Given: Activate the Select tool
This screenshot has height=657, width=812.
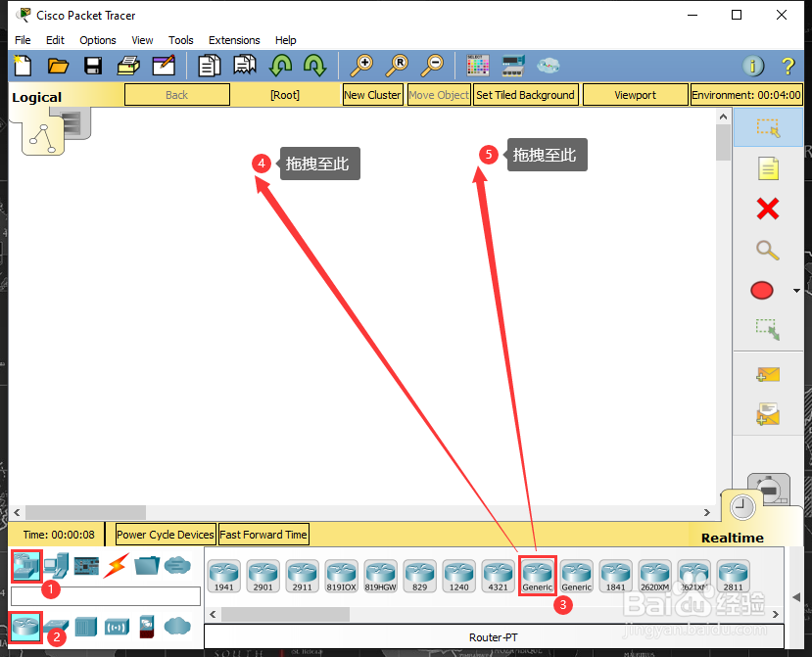Looking at the screenshot, I should pyautogui.click(x=768, y=128).
